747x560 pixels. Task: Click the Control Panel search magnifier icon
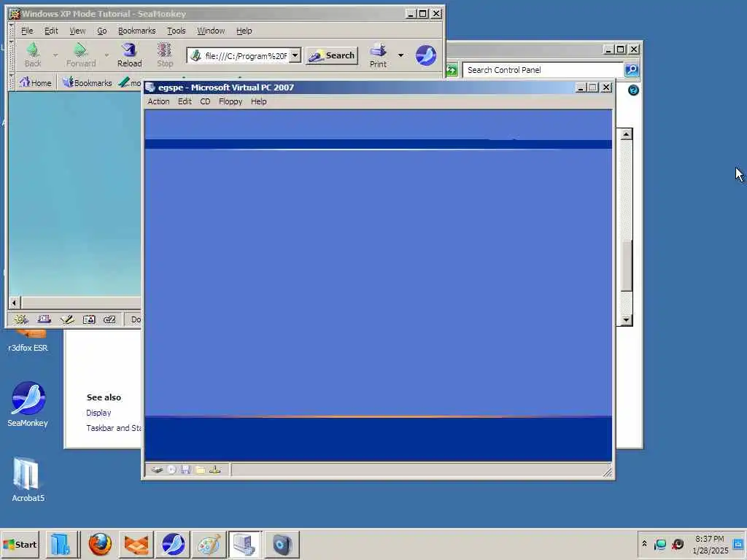tap(632, 70)
